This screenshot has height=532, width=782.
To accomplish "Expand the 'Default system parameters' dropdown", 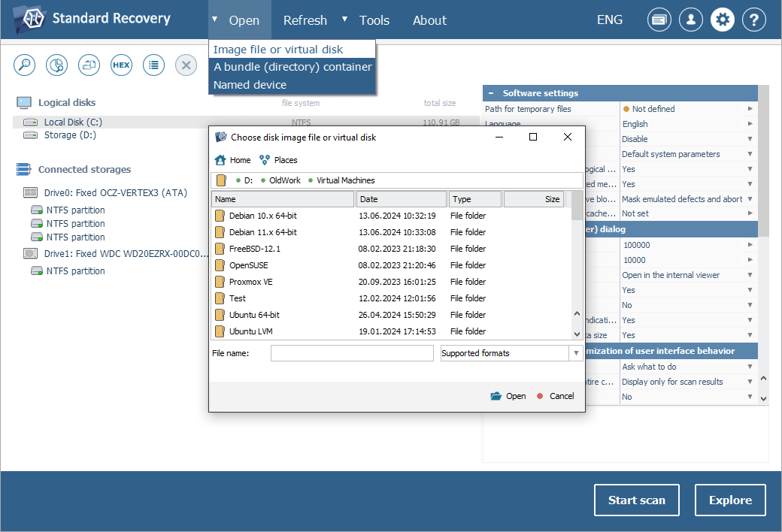I will 750,154.
